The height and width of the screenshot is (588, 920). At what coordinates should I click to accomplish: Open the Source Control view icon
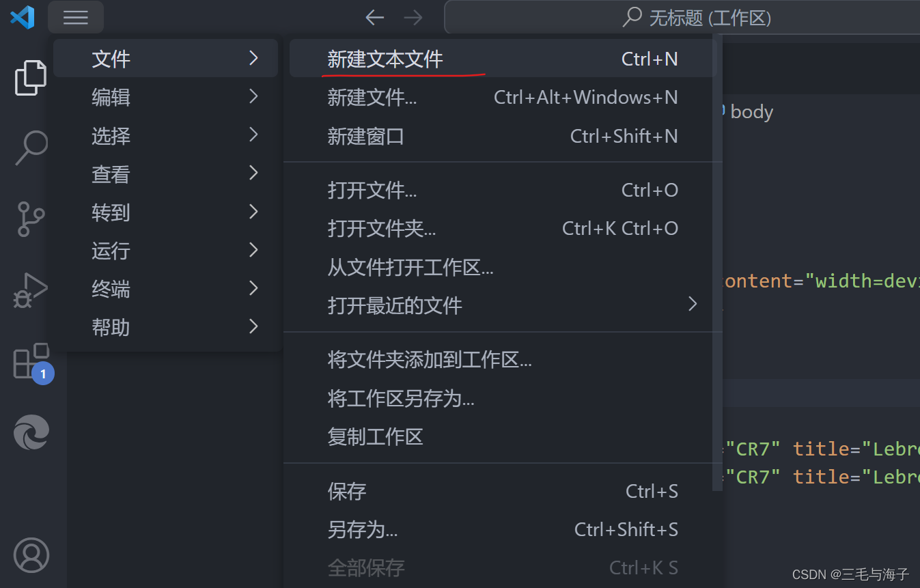[31, 219]
